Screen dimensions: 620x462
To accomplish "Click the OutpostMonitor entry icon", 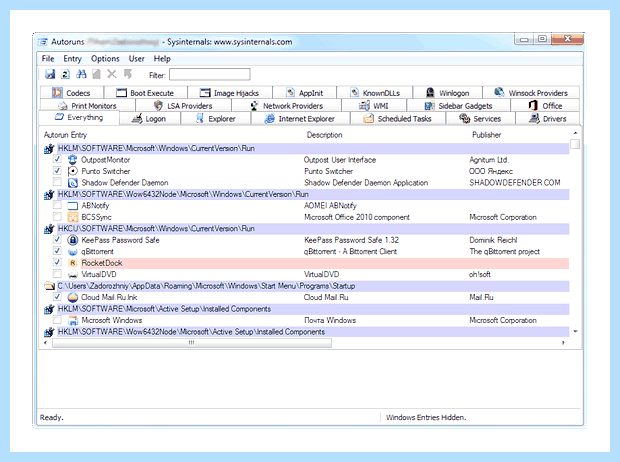I will 72,160.
